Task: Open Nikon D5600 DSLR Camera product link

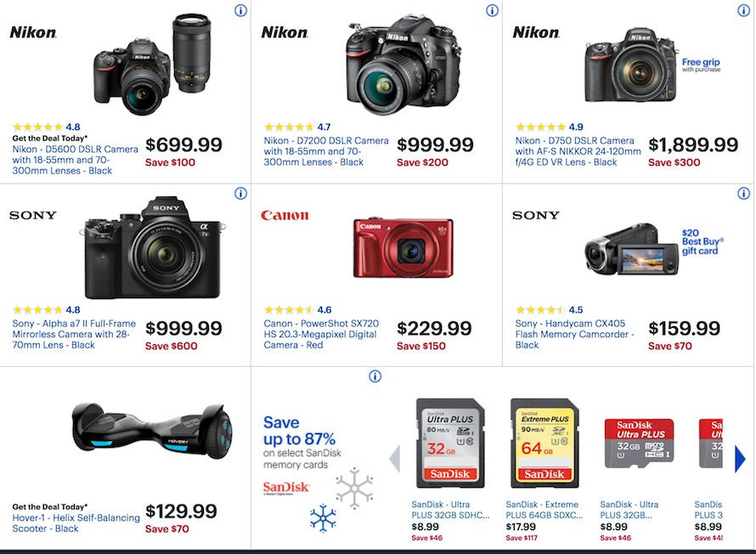Action: coord(75,160)
